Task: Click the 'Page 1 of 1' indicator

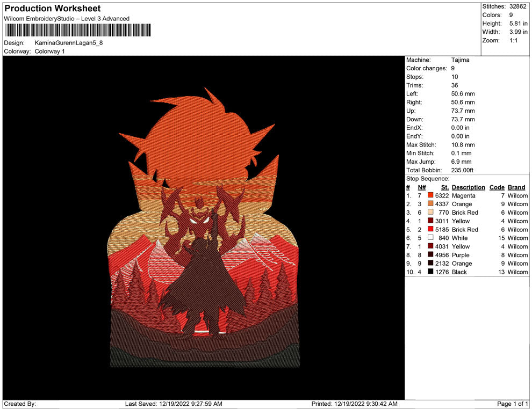Action: [x=512, y=404]
